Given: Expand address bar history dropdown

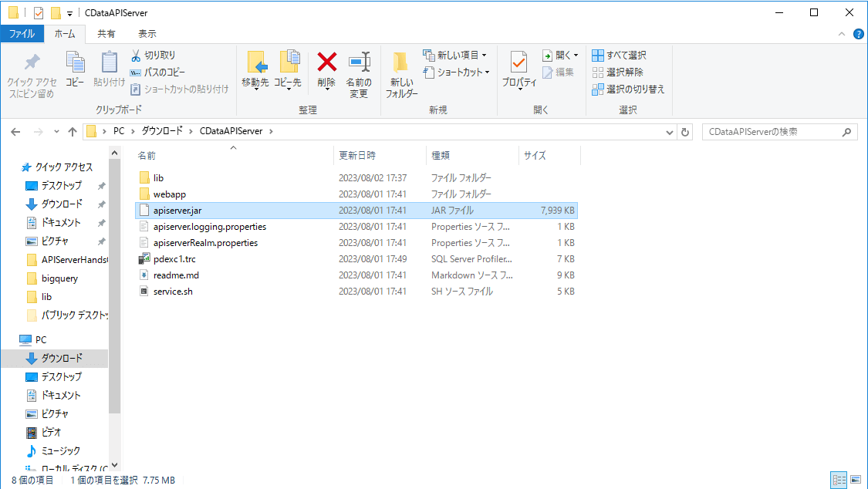Looking at the screenshot, I should pos(669,132).
